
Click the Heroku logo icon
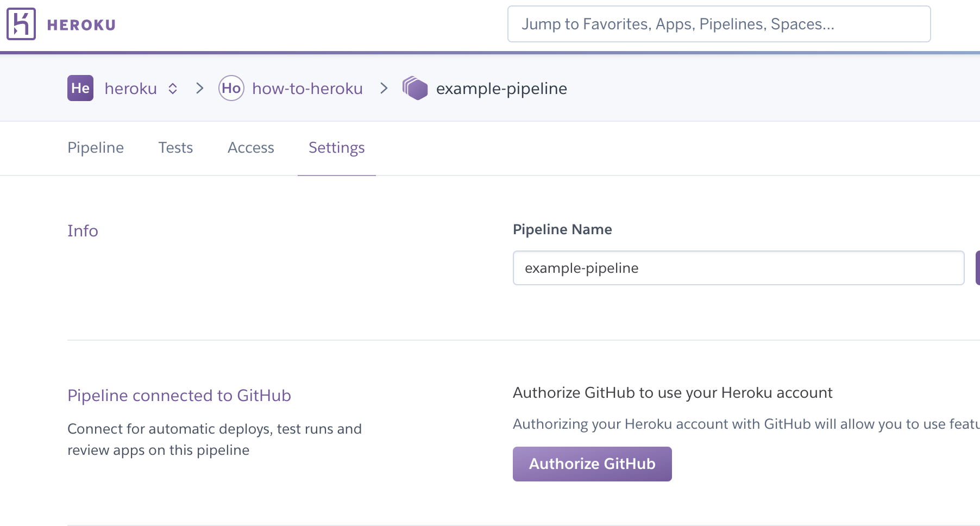click(x=21, y=24)
